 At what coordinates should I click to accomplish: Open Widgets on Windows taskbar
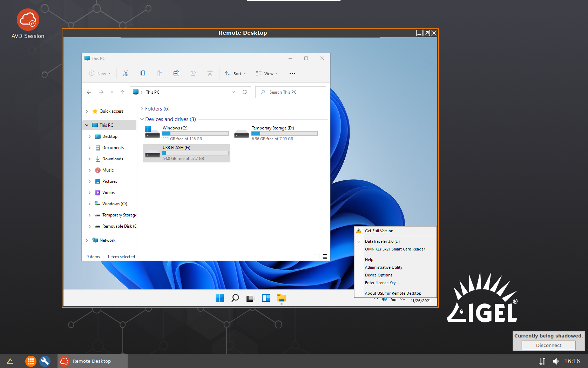266,298
